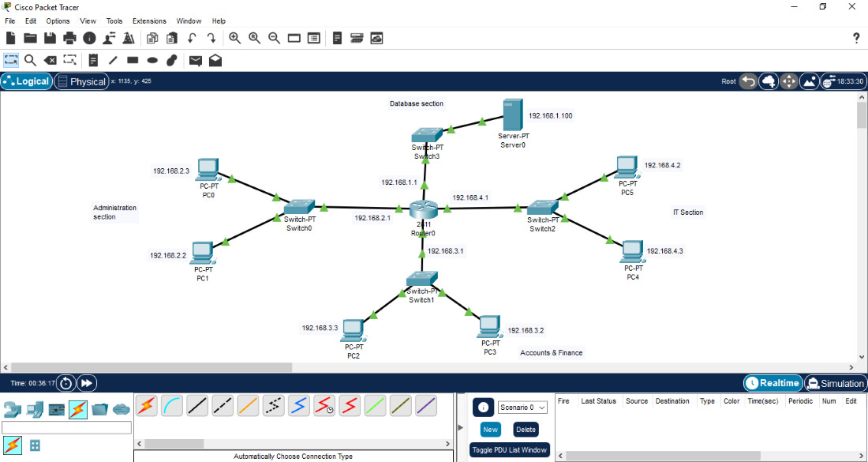Select the Inspect magnifying glass tool
The width and height of the screenshot is (868, 462).
tap(30, 60)
